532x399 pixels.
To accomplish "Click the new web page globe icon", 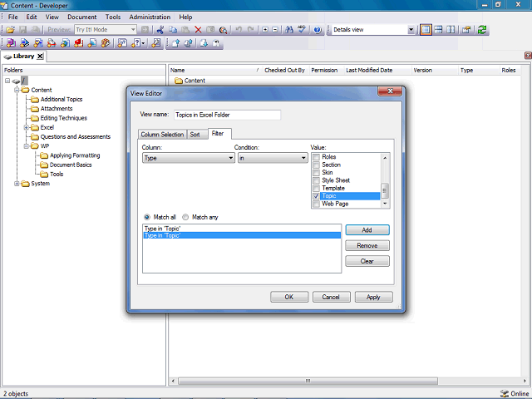I will point(65,43).
